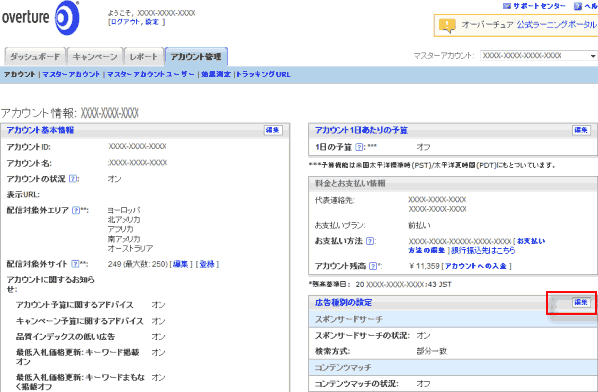
Task: Click the ¥ 11,359 balance value
Action: pyautogui.click(x=424, y=266)
